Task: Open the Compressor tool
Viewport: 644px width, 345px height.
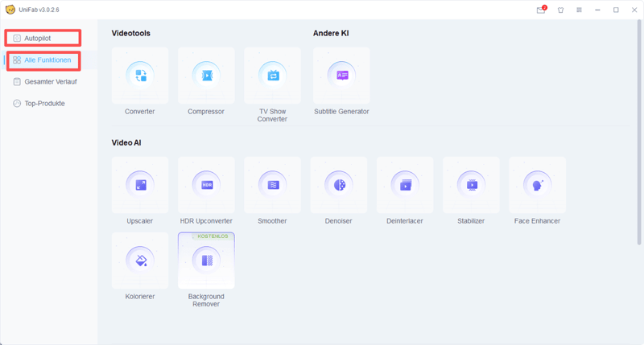Action: [206, 76]
